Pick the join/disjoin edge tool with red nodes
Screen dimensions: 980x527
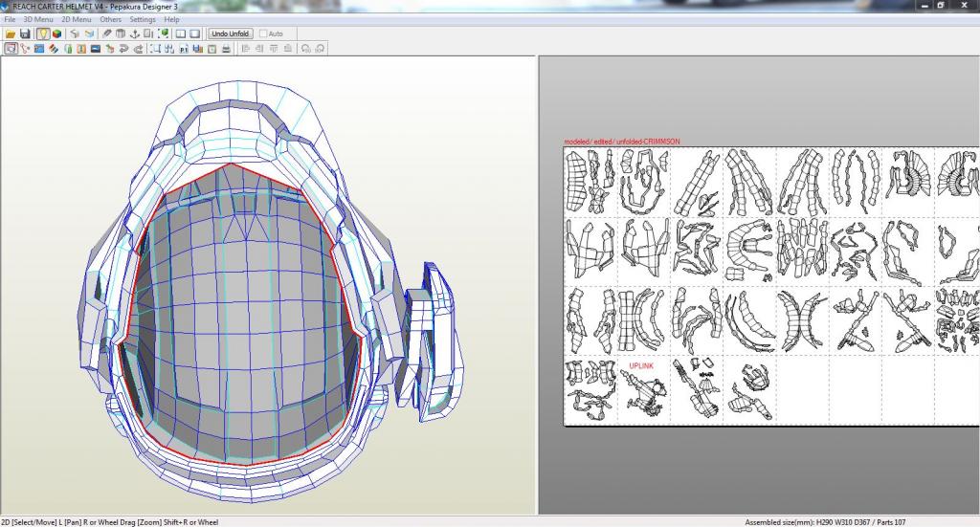pyautogui.click(x=25, y=49)
